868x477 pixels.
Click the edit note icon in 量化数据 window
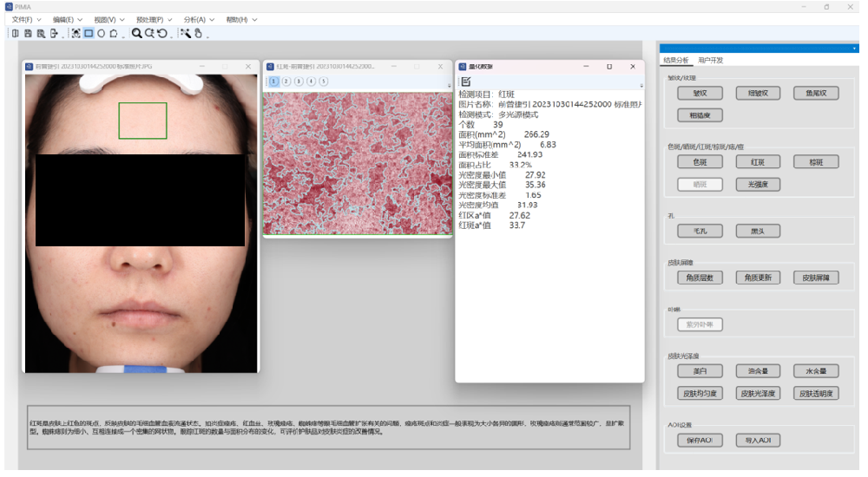click(466, 81)
